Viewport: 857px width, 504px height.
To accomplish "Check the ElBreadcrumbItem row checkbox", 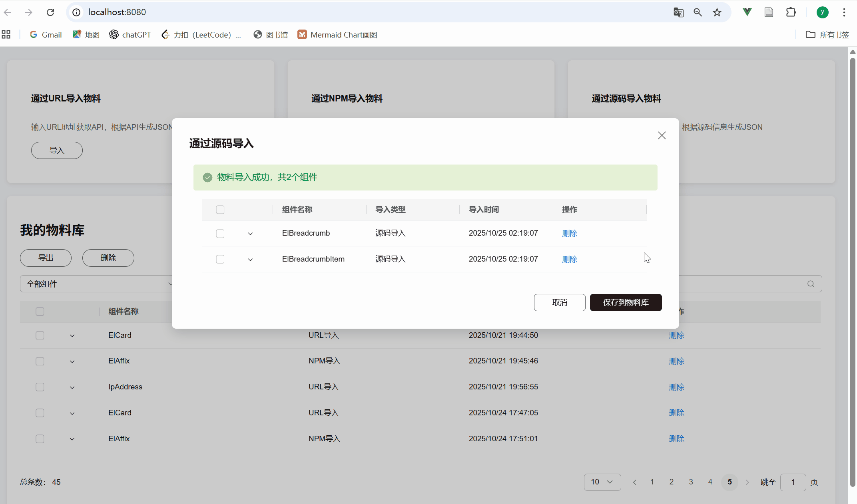I will pyautogui.click(x=220, y=259).
